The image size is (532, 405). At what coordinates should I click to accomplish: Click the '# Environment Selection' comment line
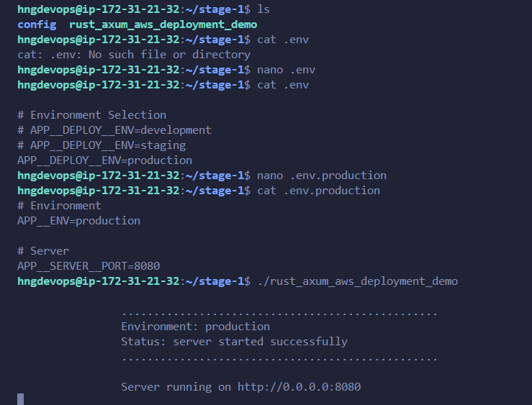(x=92, y=115)
